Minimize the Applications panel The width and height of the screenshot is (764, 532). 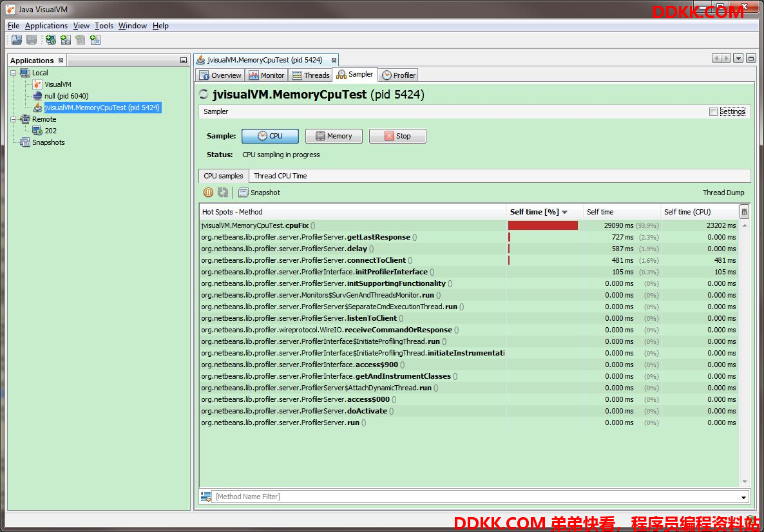point(183,61)
